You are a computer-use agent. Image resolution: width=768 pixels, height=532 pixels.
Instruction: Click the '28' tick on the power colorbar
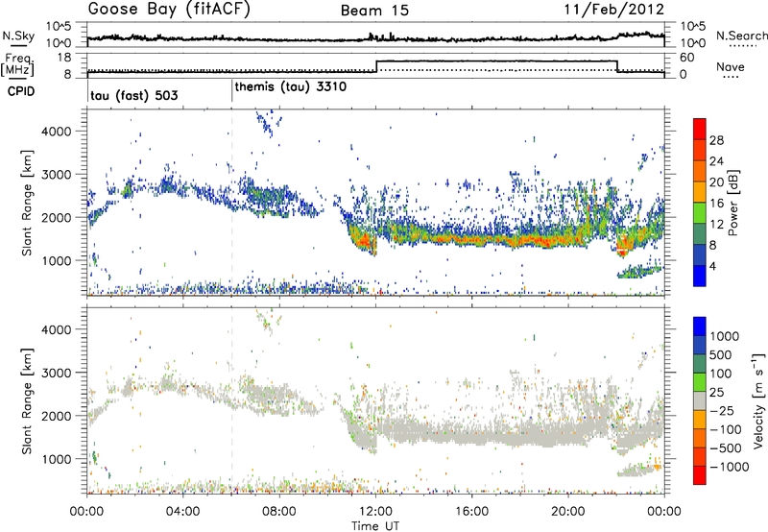pos(716,140)
